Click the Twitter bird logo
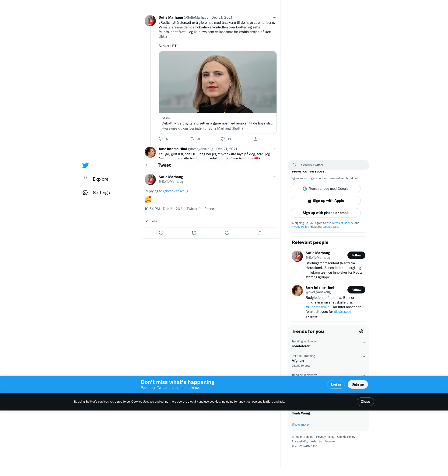Viewport: 448px width, 476px height. [x=85, y=165]
